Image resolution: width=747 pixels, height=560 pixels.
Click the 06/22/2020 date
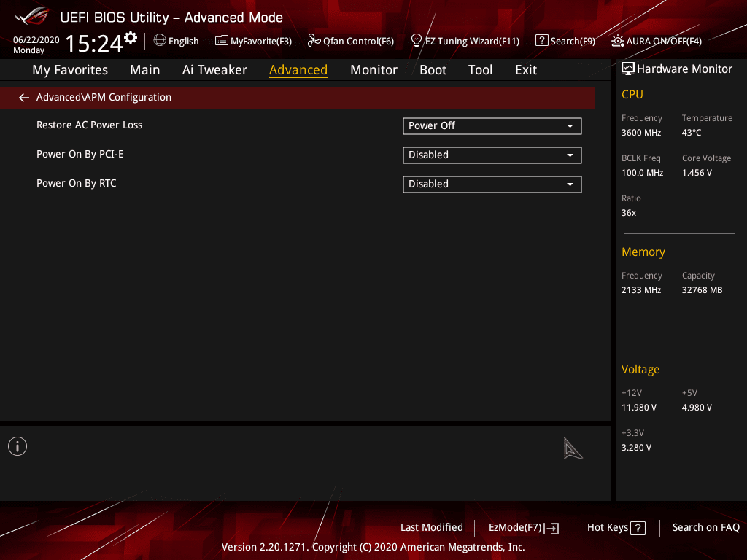36,40
